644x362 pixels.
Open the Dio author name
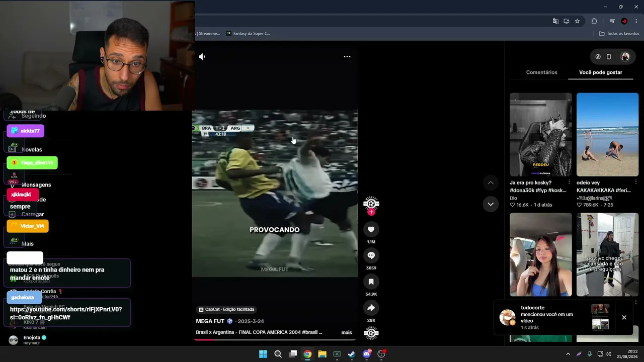coord(513,198)
